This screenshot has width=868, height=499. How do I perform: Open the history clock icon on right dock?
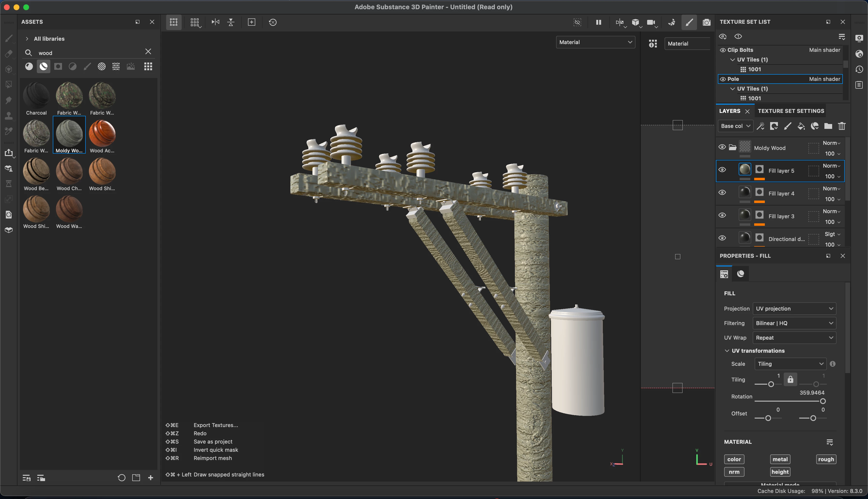tap(859, 70)
